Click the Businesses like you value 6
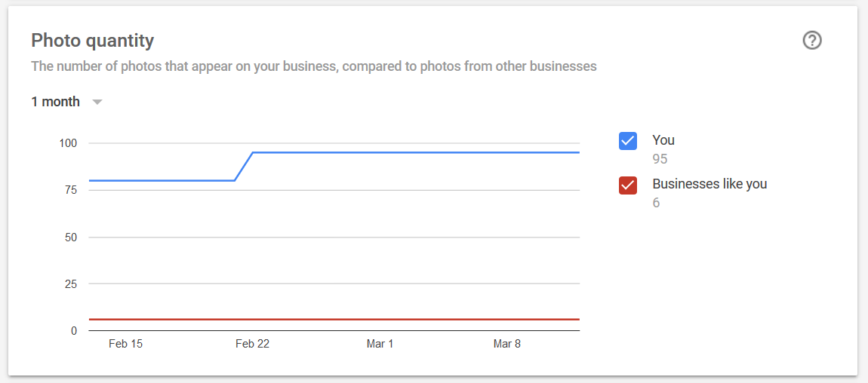This screenshot has width=868, height=383. 656,203
